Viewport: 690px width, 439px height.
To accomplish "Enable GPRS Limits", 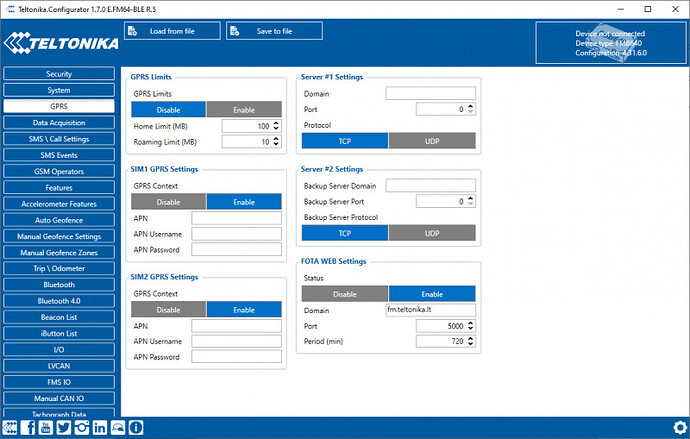I will (x=244, y=110).
